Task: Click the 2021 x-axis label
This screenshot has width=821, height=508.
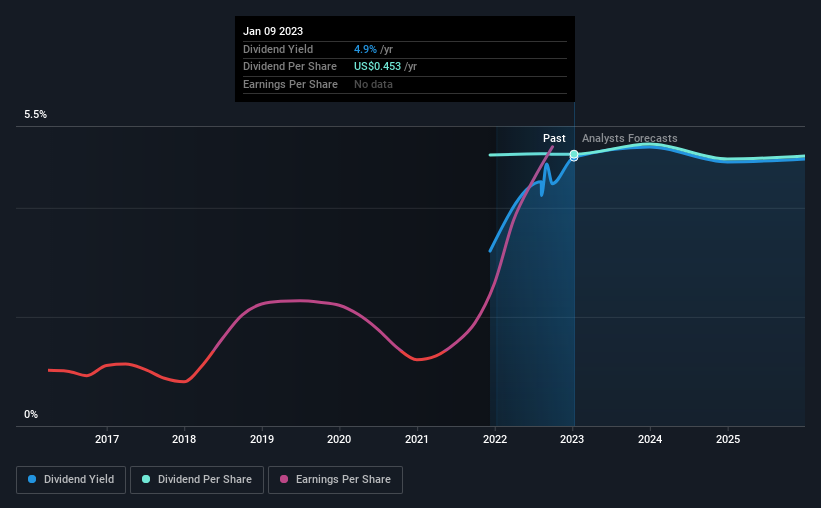Action: coord(417,439)
